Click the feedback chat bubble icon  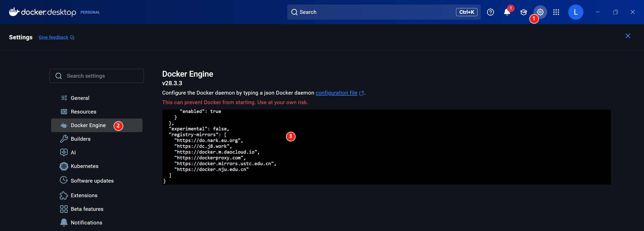click(x=72, y=38)
